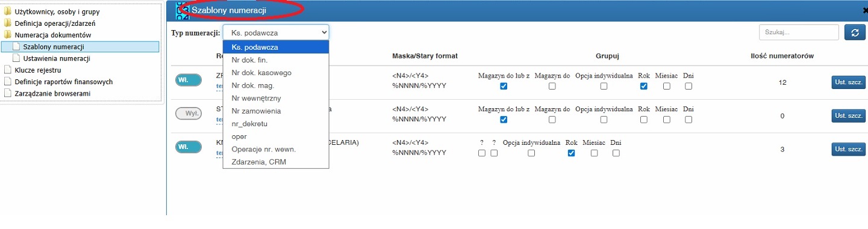Check Dni in 12-numerators row
Image resolution: width=868 pixels, height=229 pixels.
click(688, 86)
